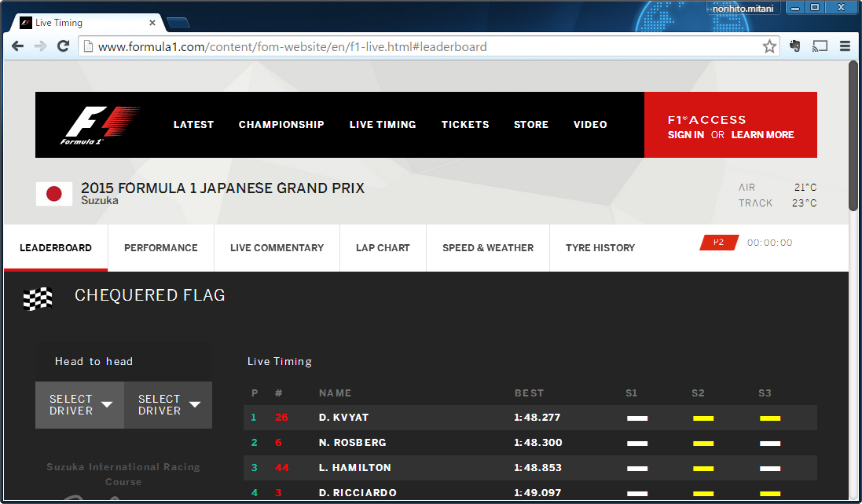
Task: Open the first SELECT DRIVER dropdown
Action: coord(79,404)
